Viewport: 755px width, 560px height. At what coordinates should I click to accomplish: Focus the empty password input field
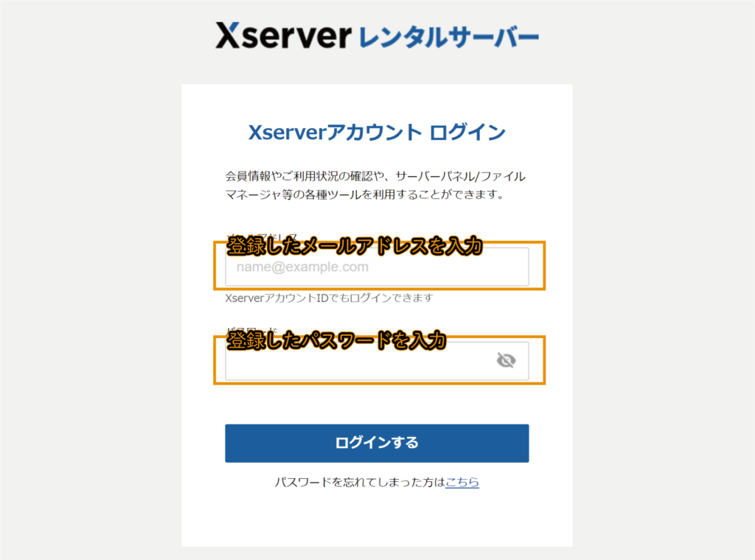coord(377,361)
